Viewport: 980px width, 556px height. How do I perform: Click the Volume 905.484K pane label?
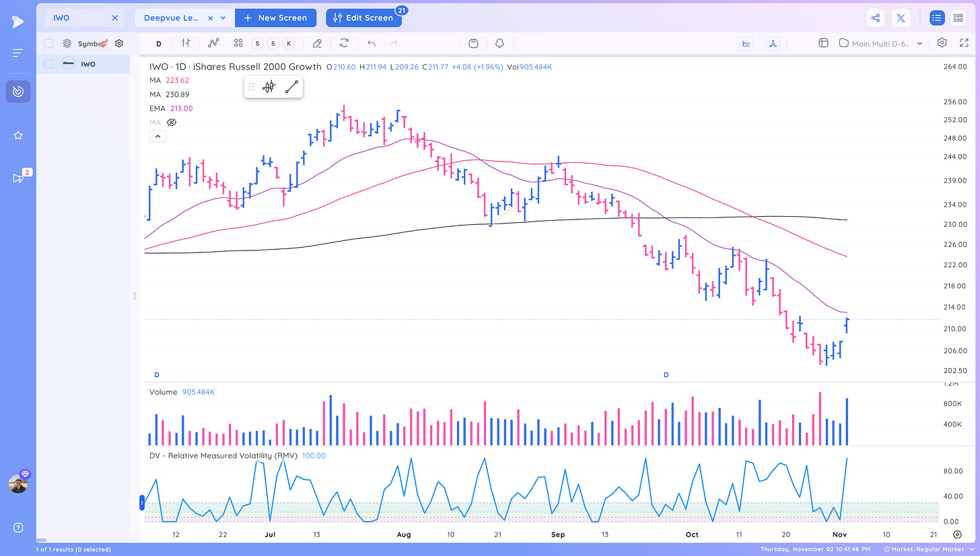pos(182,392)
